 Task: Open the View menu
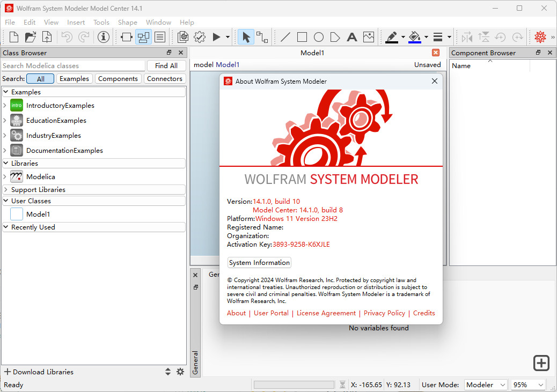pyautogui.click(x=51, y=23)
